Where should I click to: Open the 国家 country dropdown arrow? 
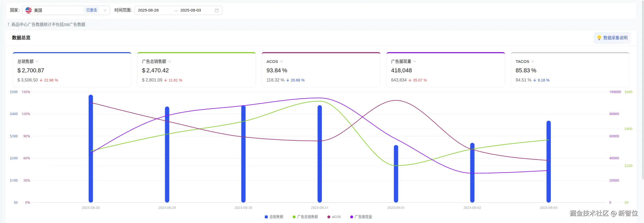pos(105,10)
